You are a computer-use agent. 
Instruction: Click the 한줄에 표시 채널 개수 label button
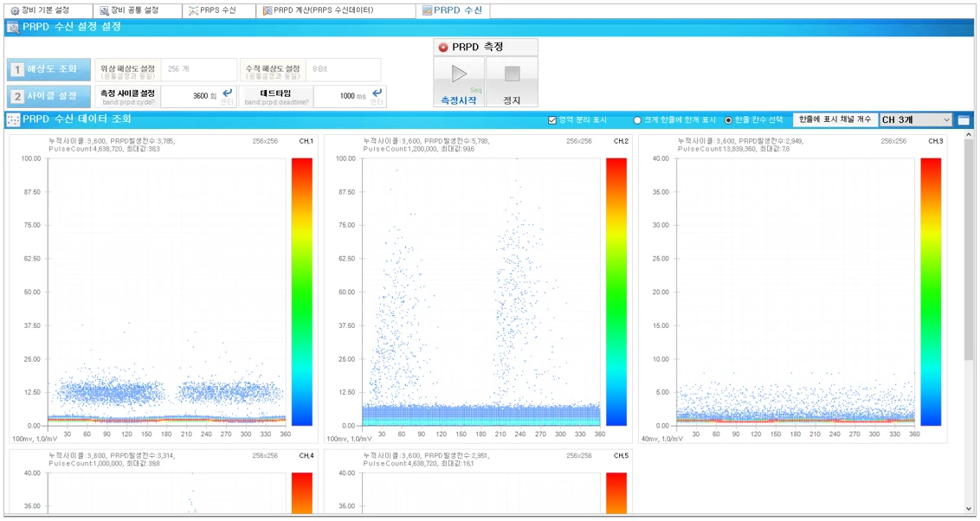click(x=835, y=119)
